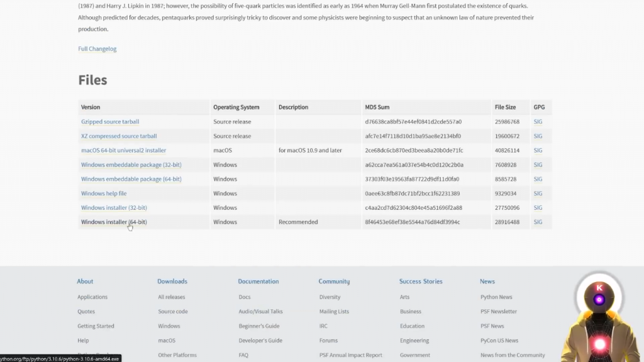Click the Windows installer (32-bit) link
Viewport: 644px width, 362px height.
click(114, 208)
